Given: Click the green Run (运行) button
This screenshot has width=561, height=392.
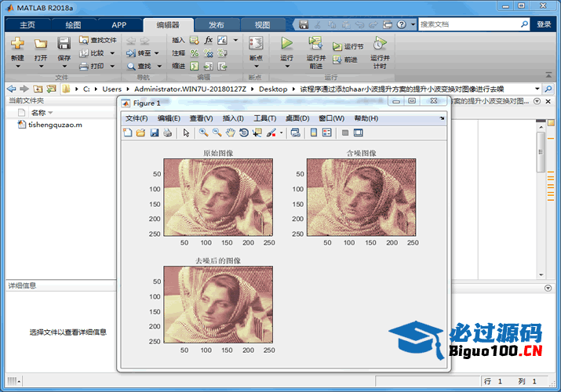Looking at the screenshot, I should coord(286,45).
